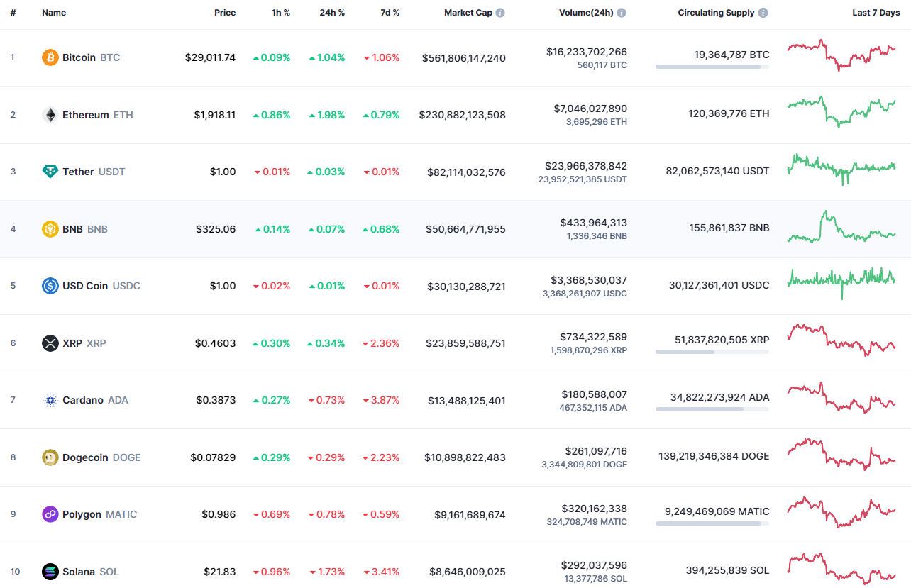Image resolution: width=911 pixels, height=588 pixels.
Task: Click Bitcoin's circulating supply progress bar
Action: coord(712,67)
